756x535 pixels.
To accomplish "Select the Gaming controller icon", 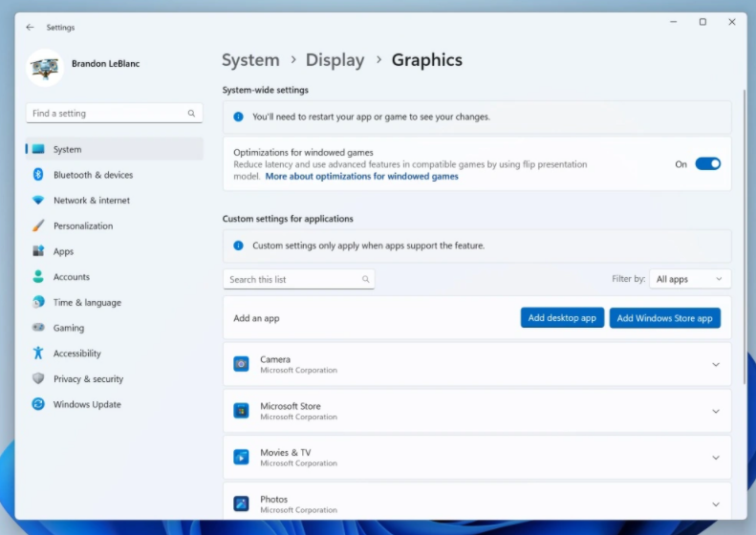I will pos(38,328).
